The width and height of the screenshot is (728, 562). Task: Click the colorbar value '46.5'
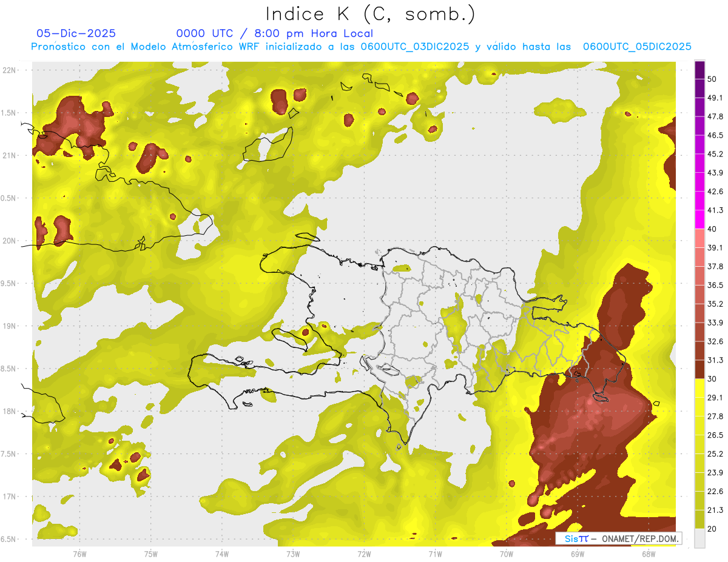pyautogui.click(x=715, y=135)
